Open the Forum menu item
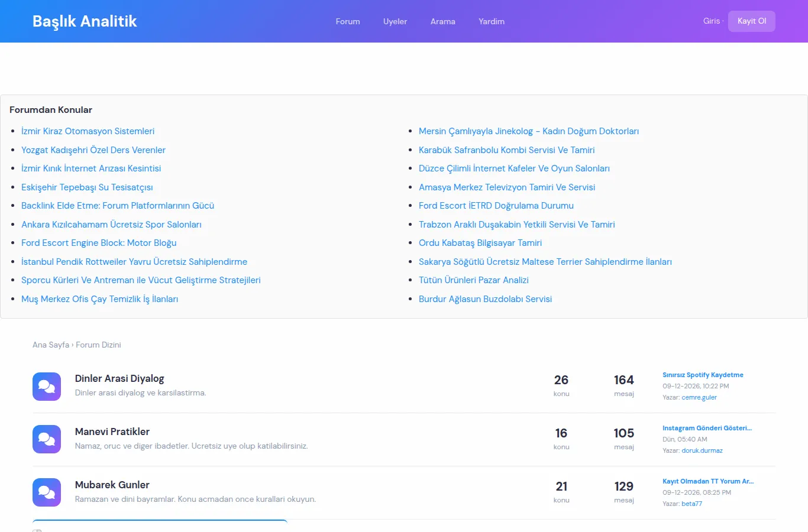Viewport: 808px width, 532px height. (348, 21)
